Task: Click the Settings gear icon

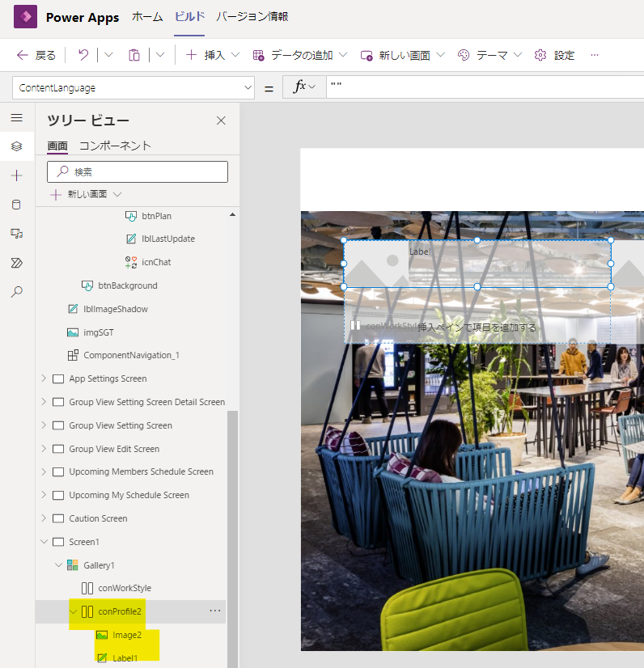Action: pyautogui.click(x=540, y=55)
